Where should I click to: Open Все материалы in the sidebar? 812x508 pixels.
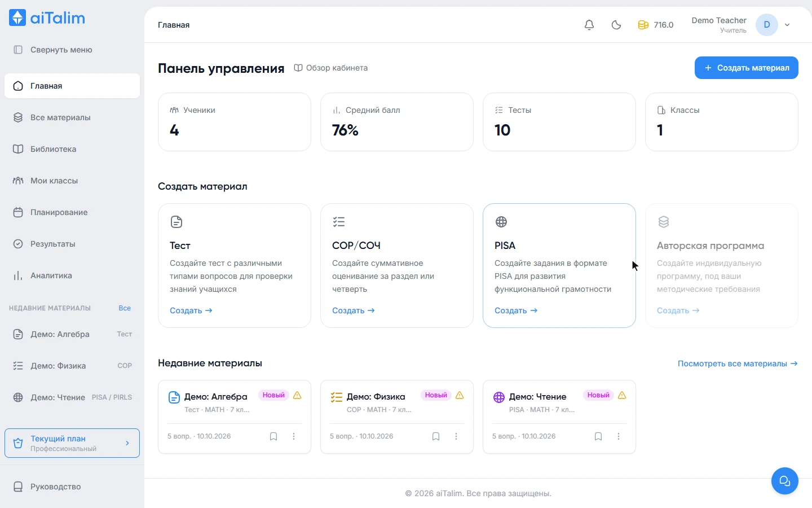point(72,117)
